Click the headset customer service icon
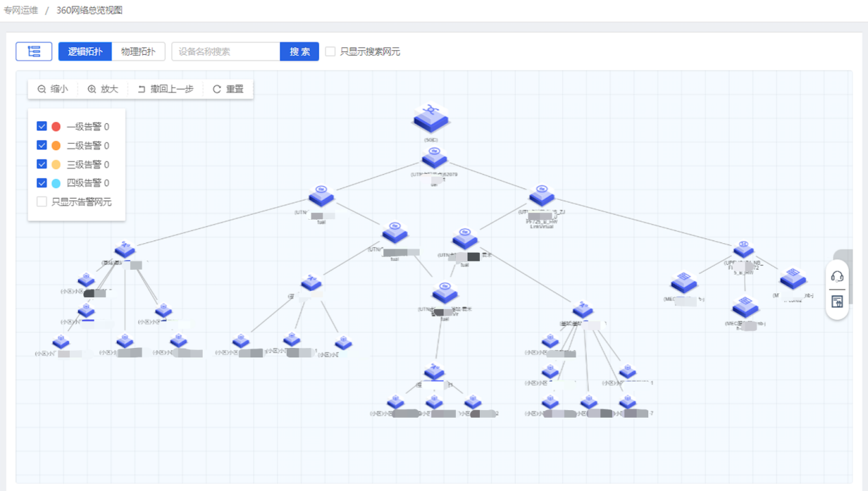Screen dimensions: 868x491 click(837, 277)
